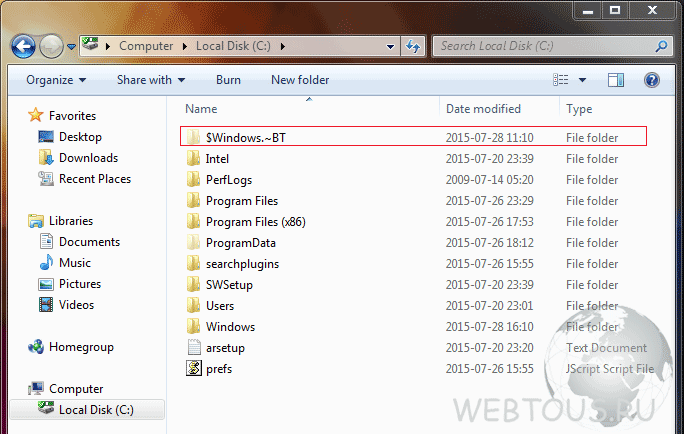Open recent pages arrow near Forward button
Viewport: 684px width, 434px height.
[x=72, y=46]
